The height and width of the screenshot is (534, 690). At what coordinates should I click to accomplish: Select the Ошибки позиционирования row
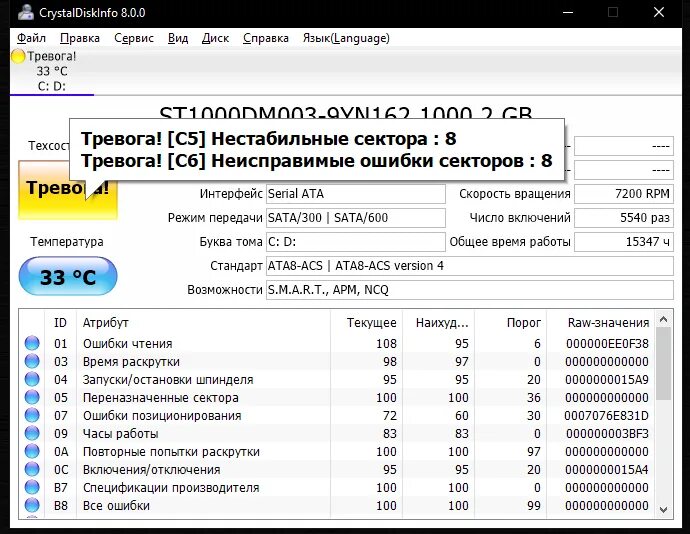pos(337,416)
